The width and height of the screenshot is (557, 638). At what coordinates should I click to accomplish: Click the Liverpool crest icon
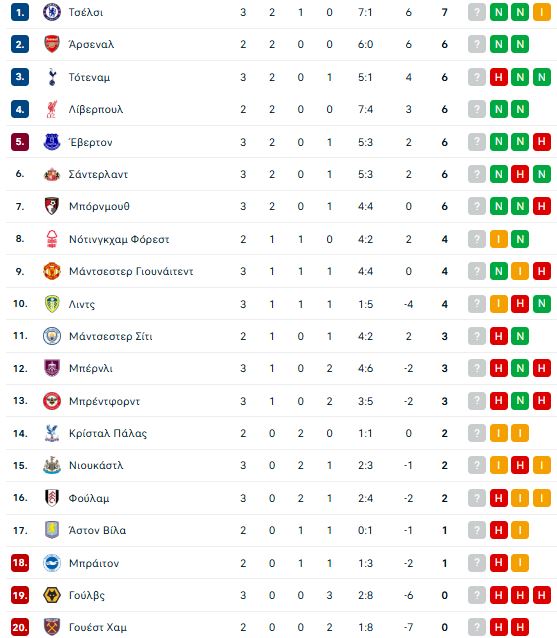52,109
